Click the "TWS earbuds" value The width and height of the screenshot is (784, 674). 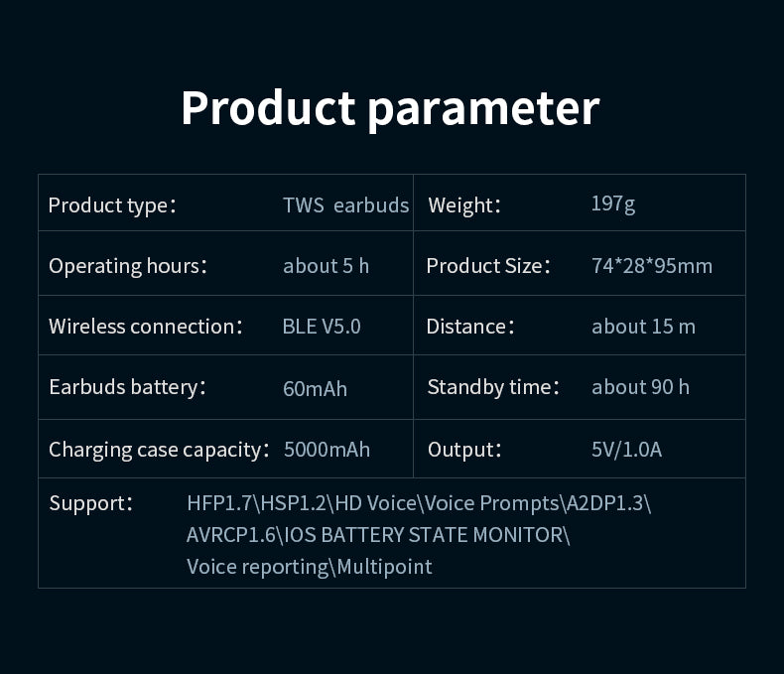345,205
